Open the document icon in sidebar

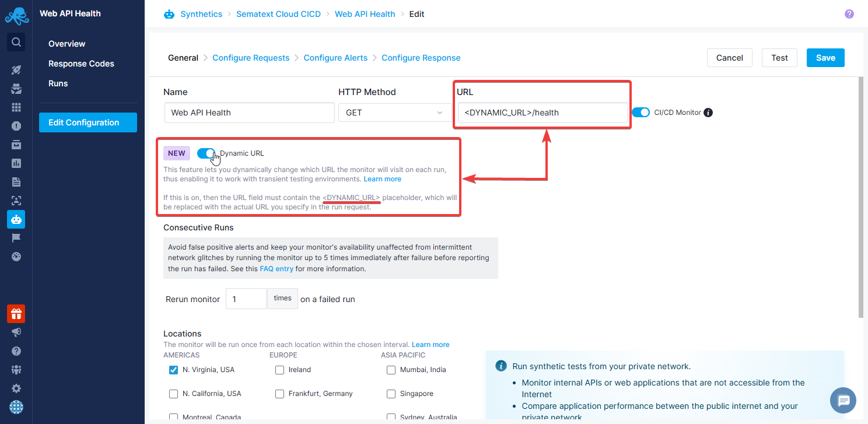[x=16, y=182]
